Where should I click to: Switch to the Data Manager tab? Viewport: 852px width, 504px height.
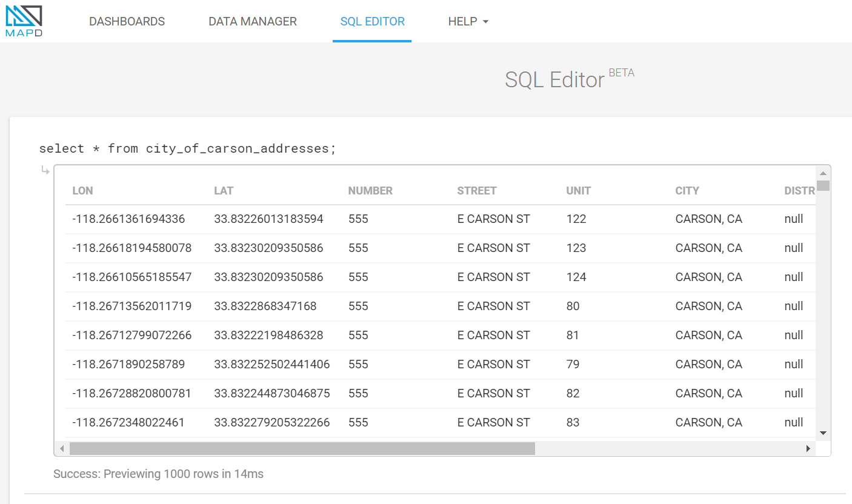pyautogui.click(x=252, y=21)
